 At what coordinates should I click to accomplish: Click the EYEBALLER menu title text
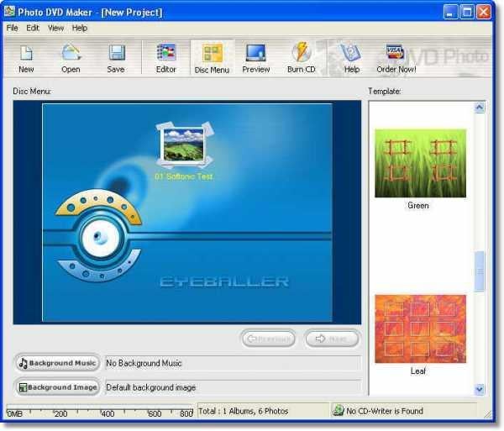click(224, 281)
